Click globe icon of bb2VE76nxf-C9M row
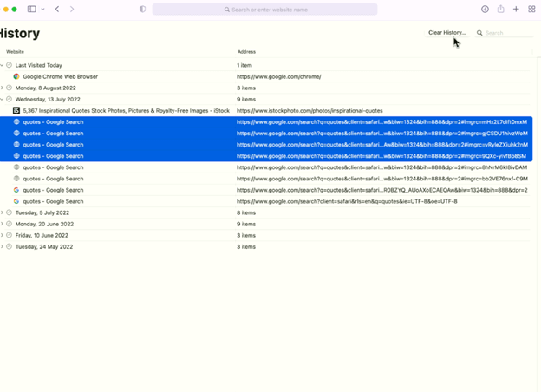541x392 pixels. pyautogui.click(x=16, y=179)
